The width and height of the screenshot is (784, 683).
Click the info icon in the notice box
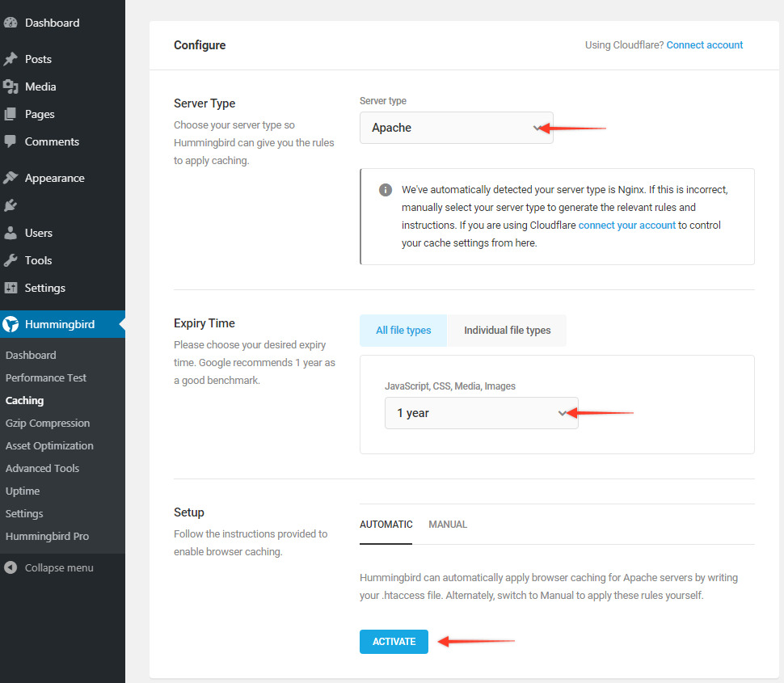(386, 189)
